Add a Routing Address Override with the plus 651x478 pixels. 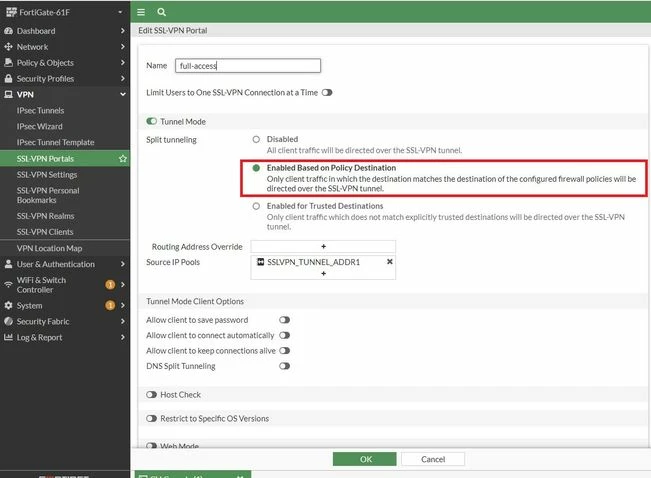coord(323,246)
